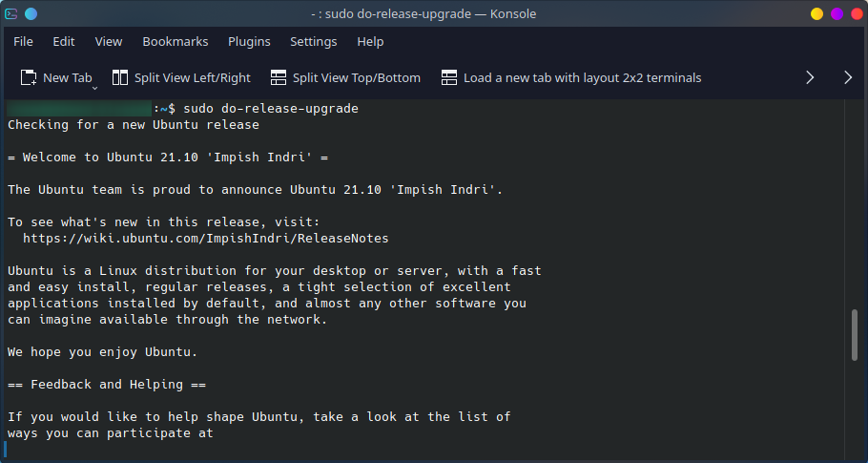Image resolution: width=868 pixels, height=463 pixels.
Task: Click the New Tab icon
Action: (x=29, y=77)
